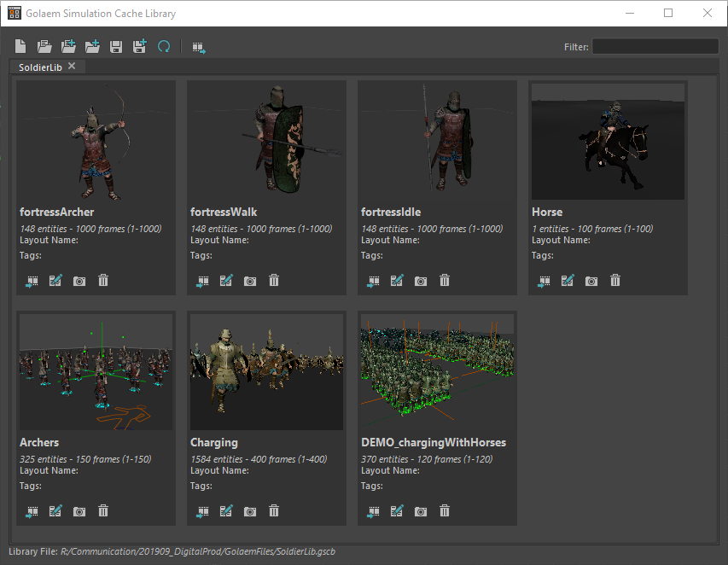Click the Save Library As icon
Image resolution: width=728 pixels, height=565 pixels.
[140, 47]
